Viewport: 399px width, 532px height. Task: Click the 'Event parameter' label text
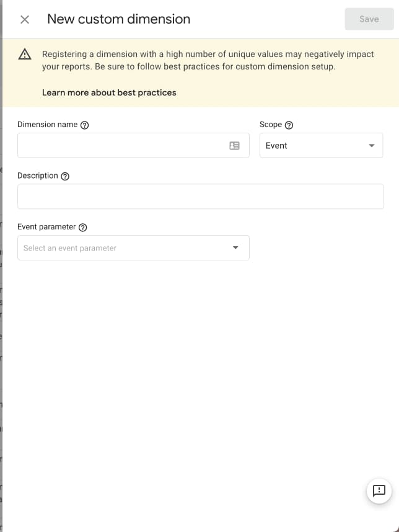coord(46,227)
